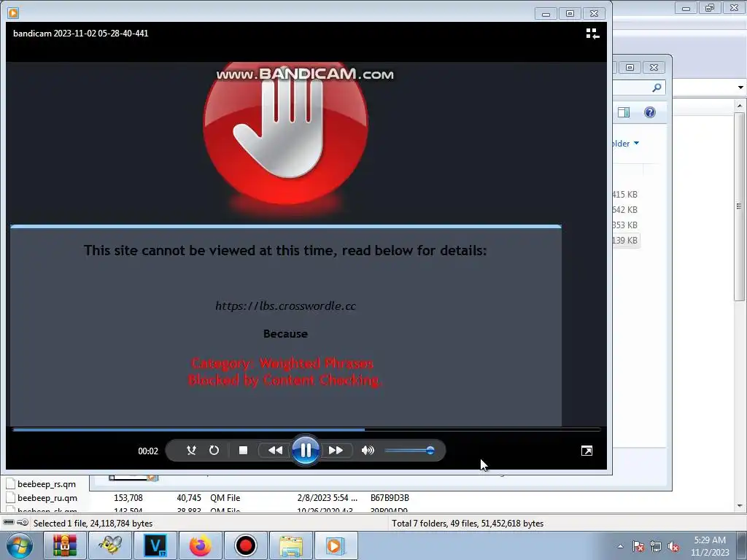Open the Action Center flag icon

tap(638, 546)
